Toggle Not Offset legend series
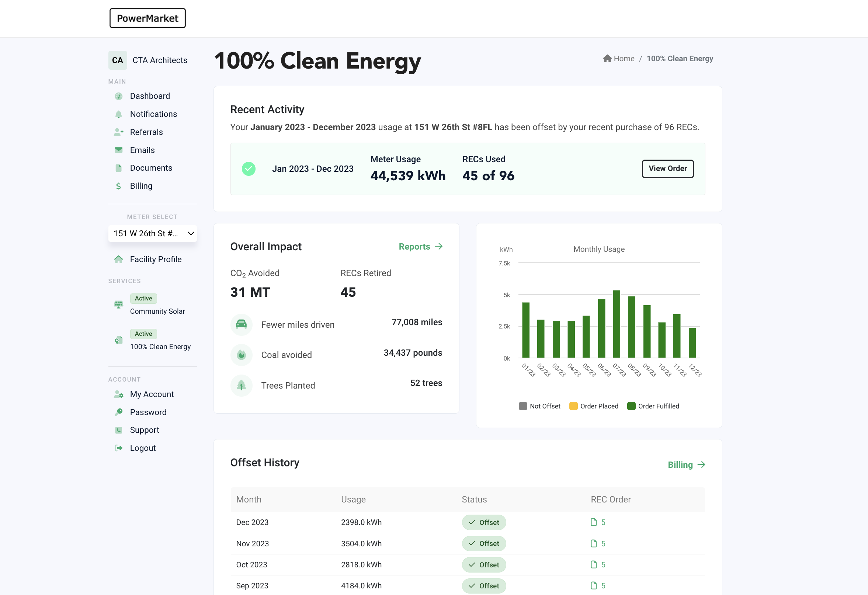 540,406
